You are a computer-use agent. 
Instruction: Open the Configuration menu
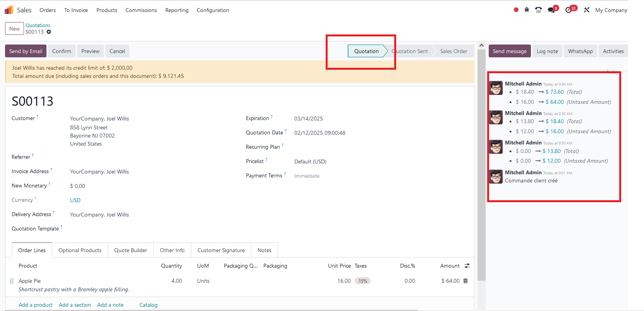[213, 10]
